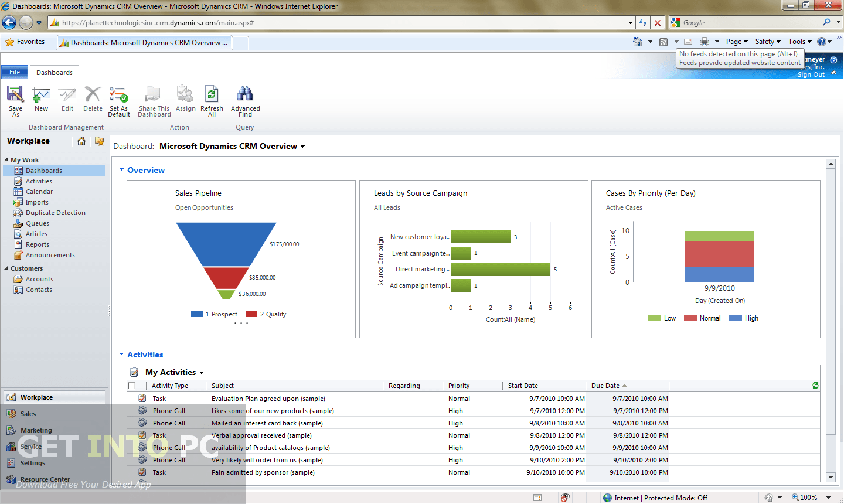Open Queues in My Work
844x504 pixels.
pyautogui.click(x=37, y=223)
